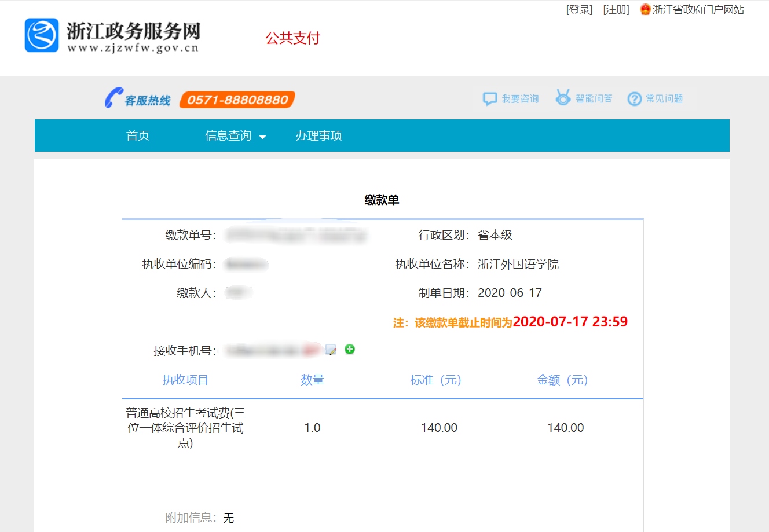Open 我要咨询 chat bubble icon
Viewport: 769px width, 532px height.
(490, 99)
